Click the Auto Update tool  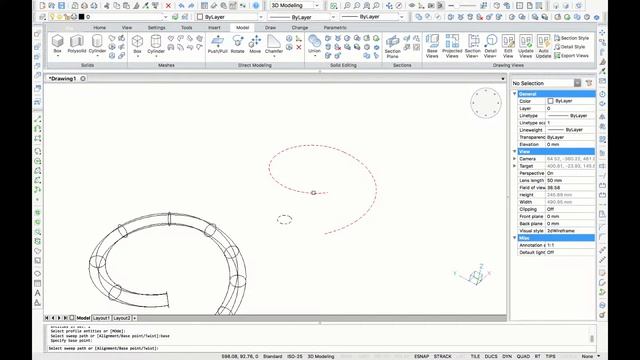[543, 46]
